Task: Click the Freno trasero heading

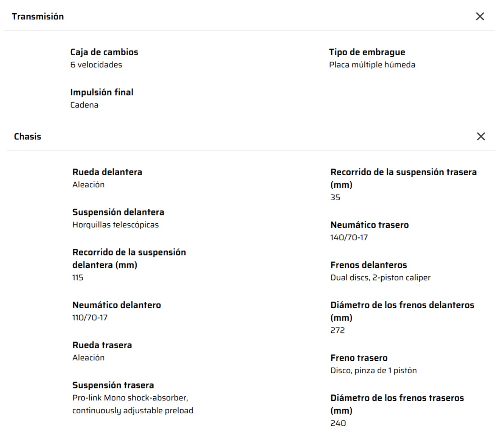Action: tap(359, 358)
